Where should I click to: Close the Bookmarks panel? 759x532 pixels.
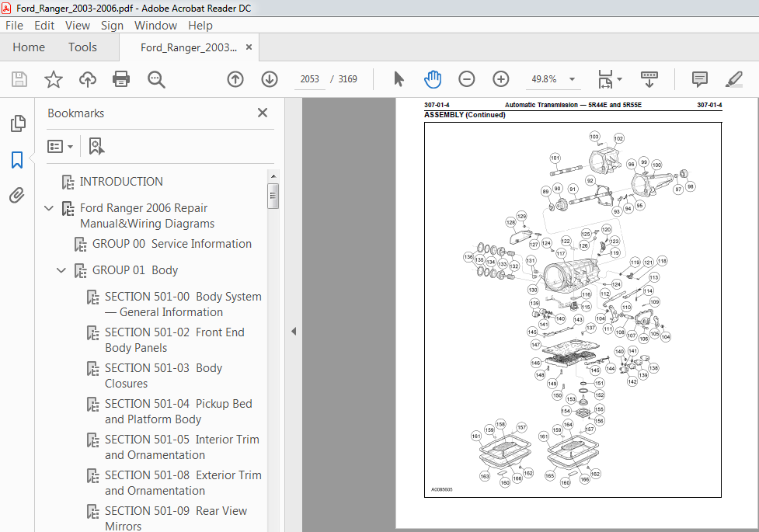[263, 113]
